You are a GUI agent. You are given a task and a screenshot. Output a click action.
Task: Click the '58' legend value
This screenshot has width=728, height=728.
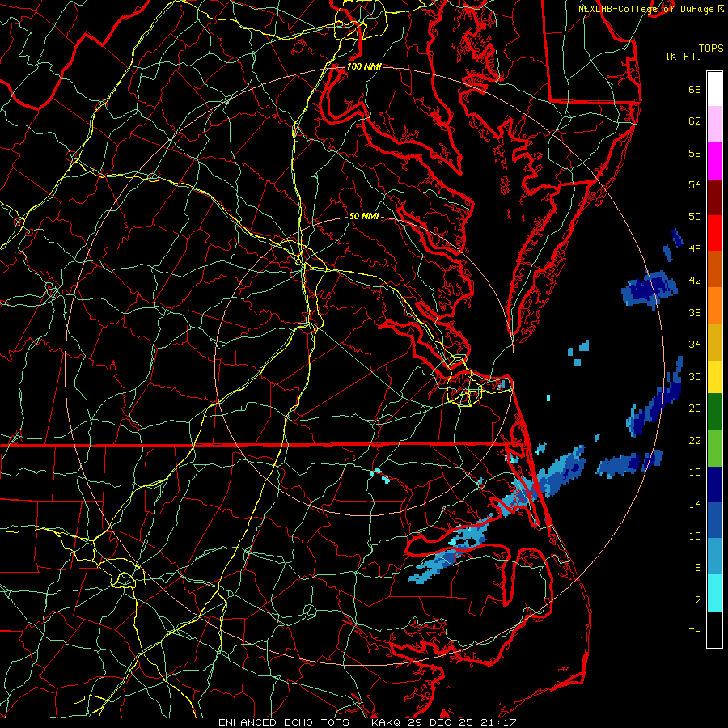695,153
